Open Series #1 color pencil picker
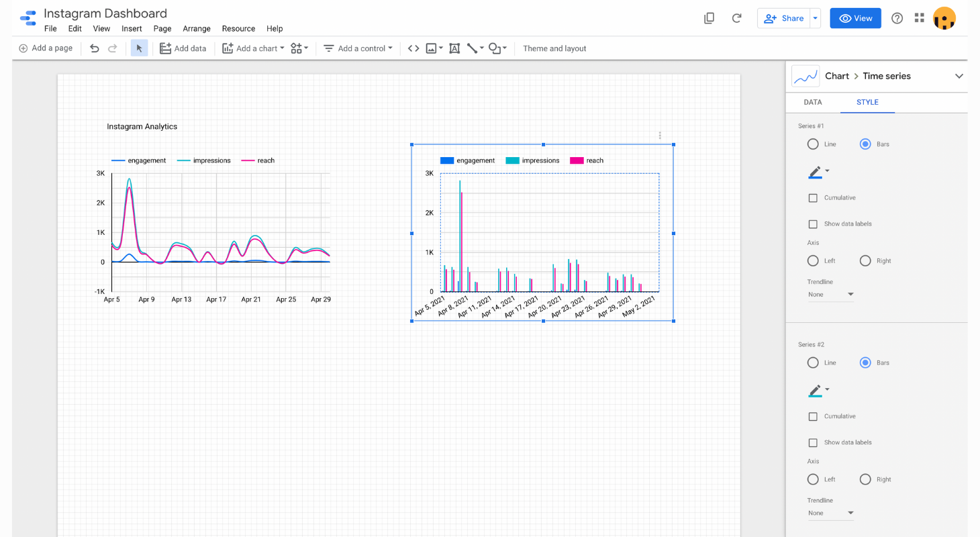 click(818, 172)
